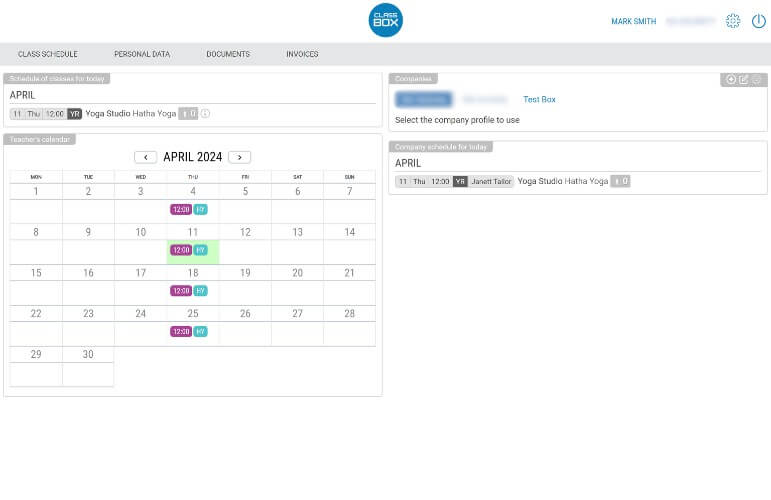Select April 7 in the calendar
The image size is (771, 500).
[x=350, y=191]
